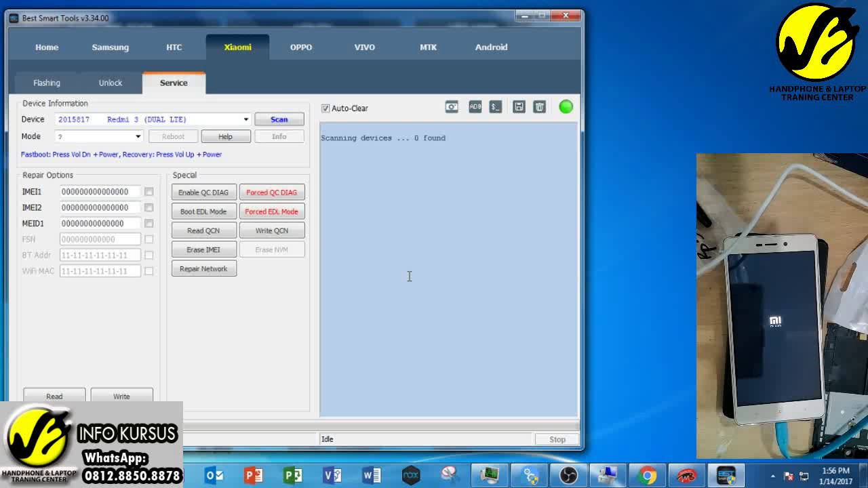Screen dimensions: 868x488
Task: Open Visio from the taskbar
Action: [332, 475]
